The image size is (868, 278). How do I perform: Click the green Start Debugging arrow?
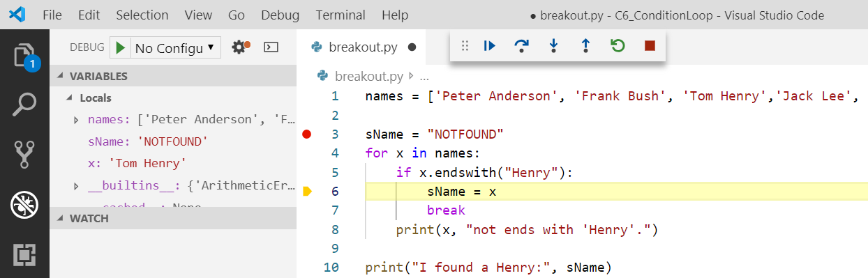point(120,47)
